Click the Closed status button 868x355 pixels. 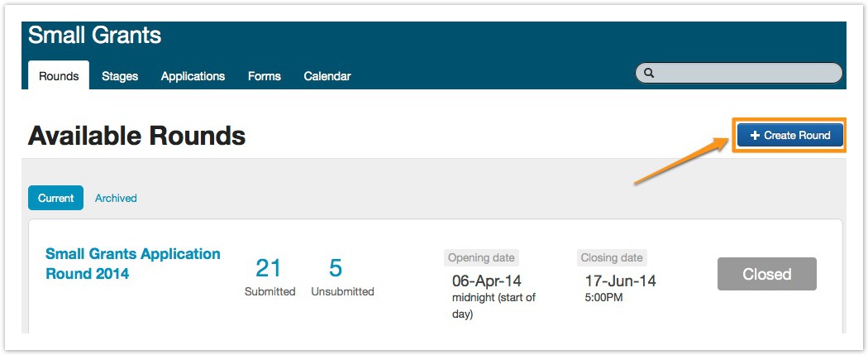click(766, 274)
